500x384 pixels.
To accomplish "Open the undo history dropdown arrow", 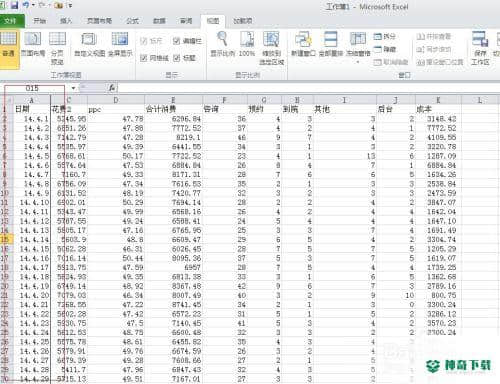I will point(33,5).
